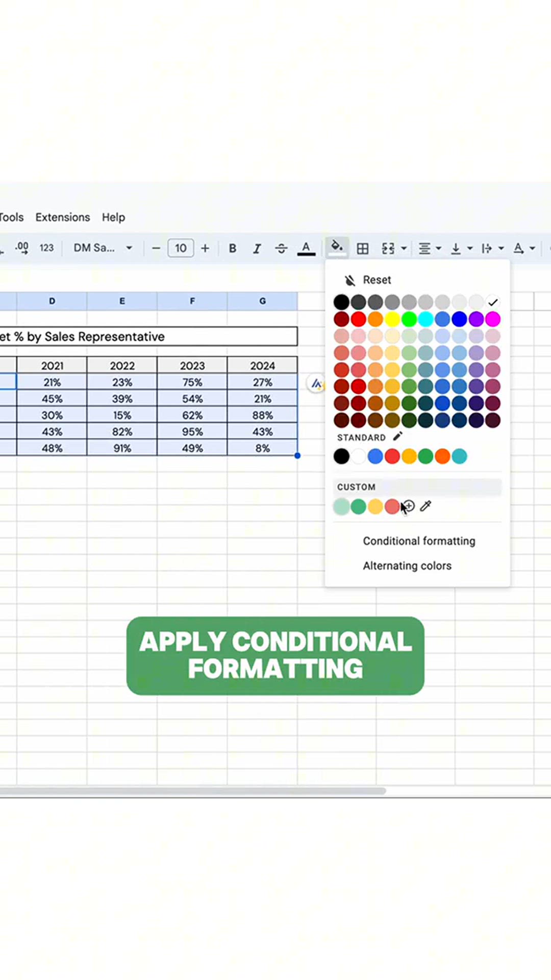Open the Help menu
This screenshot has height=980, width=551.
pos(113,217)
